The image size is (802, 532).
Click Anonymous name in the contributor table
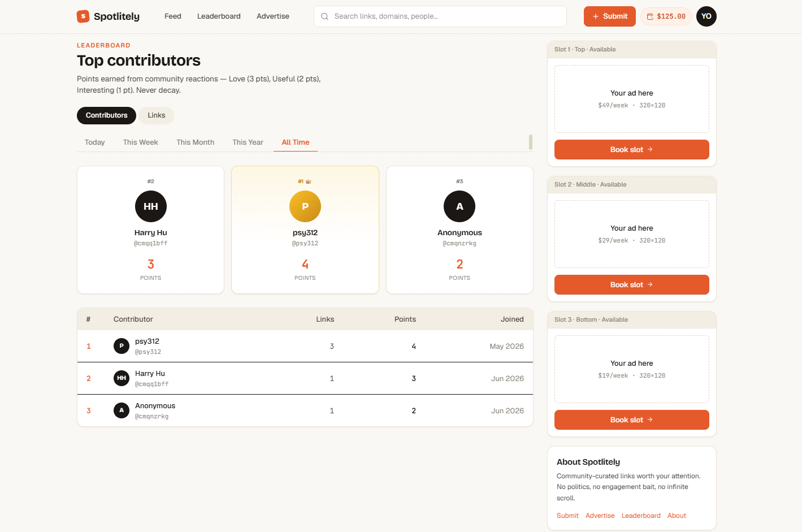coord(155,406)
